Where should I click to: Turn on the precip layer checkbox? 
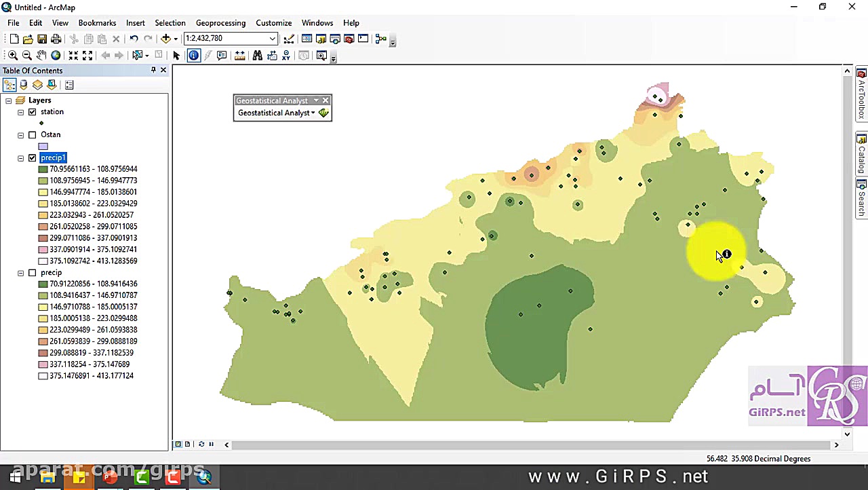coord(32,273)
